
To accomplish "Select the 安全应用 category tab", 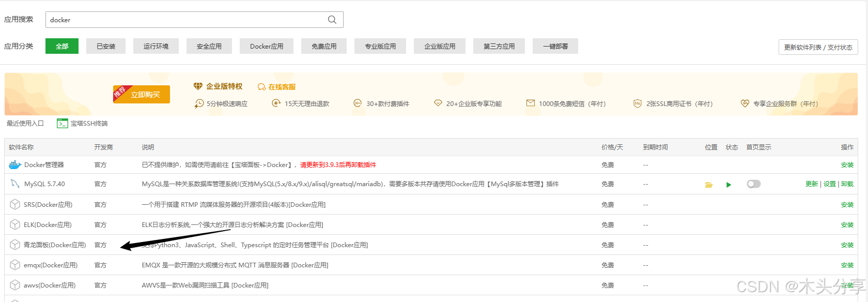I will coord(209,46).
